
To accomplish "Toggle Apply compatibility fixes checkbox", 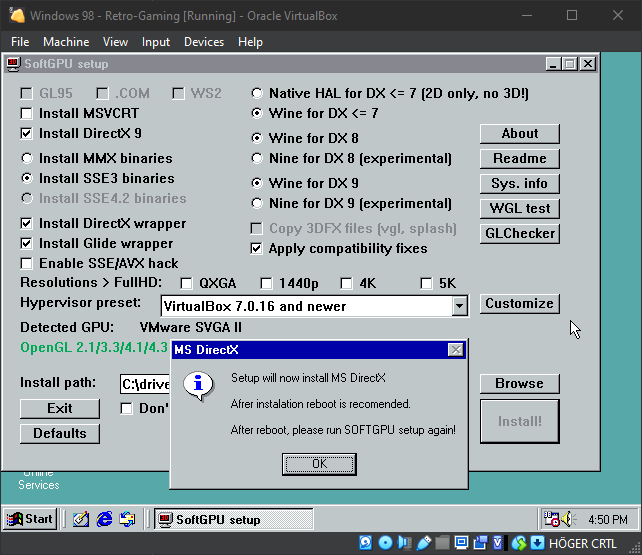I will coord(256,248).
